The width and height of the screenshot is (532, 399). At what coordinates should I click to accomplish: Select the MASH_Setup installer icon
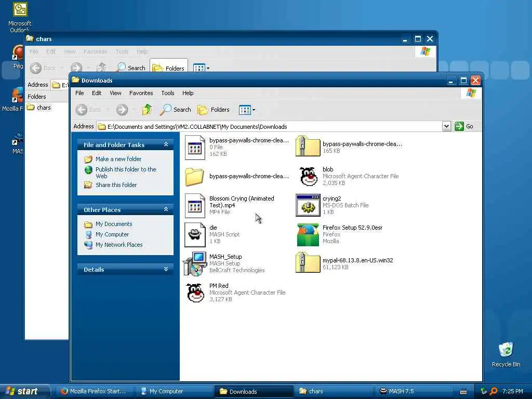pos(195,263)
